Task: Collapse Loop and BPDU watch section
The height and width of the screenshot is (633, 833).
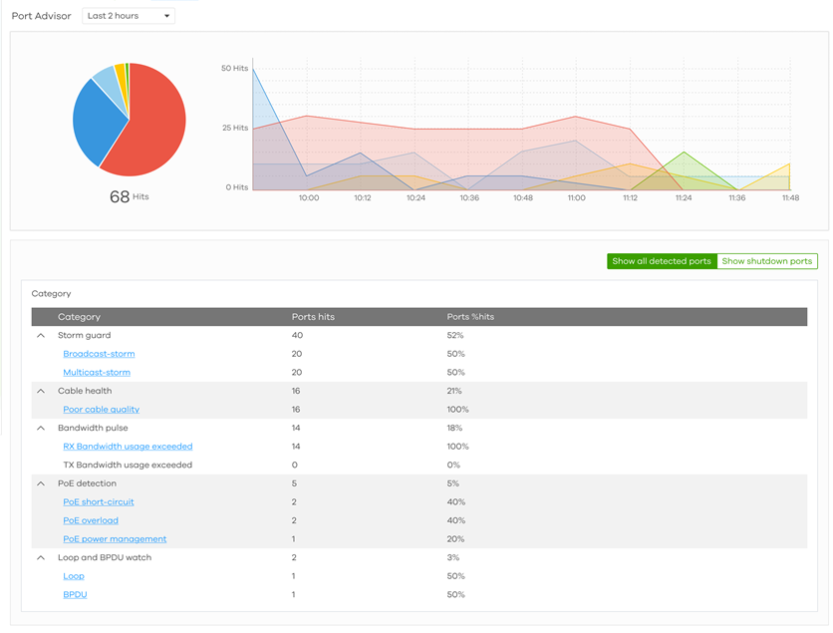Action: [41, 558]
